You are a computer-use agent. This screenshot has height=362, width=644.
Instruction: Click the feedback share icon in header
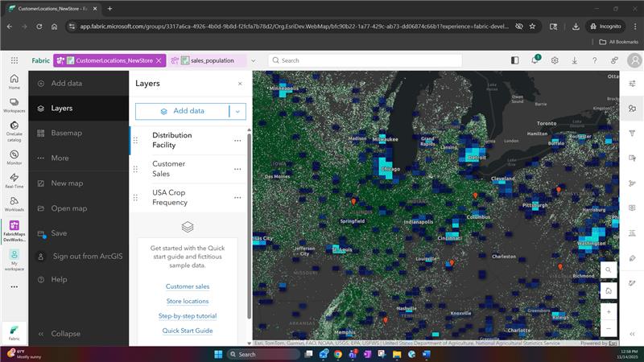(614, 60)
